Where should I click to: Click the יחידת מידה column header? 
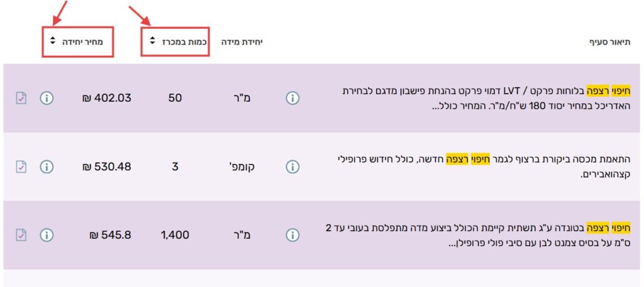click(241, 41)
